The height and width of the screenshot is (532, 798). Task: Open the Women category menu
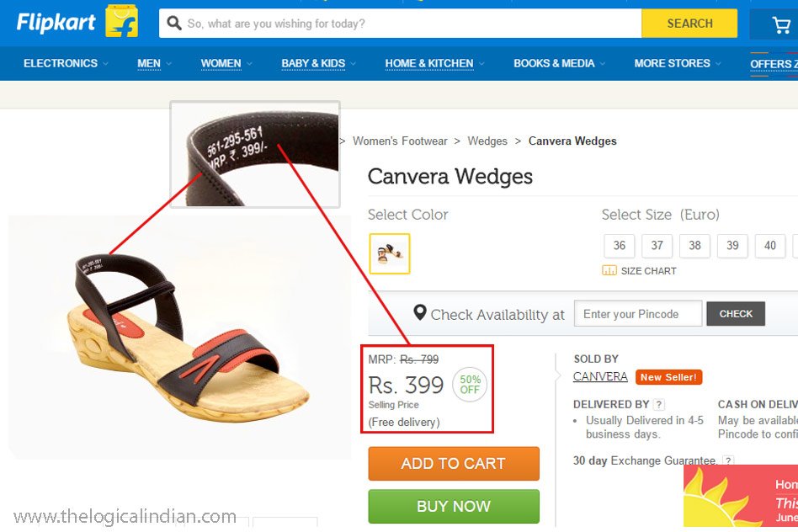pyautogui.click(x=226, y=63)
